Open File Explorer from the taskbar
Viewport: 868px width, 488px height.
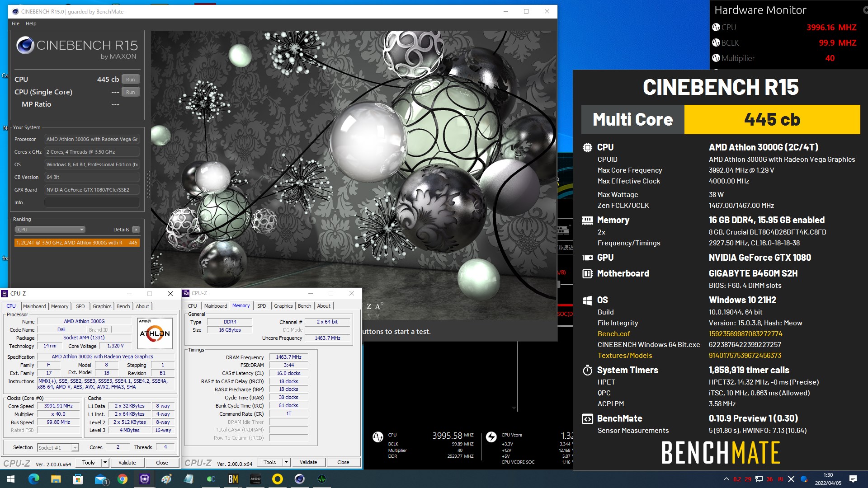point(56,479)
